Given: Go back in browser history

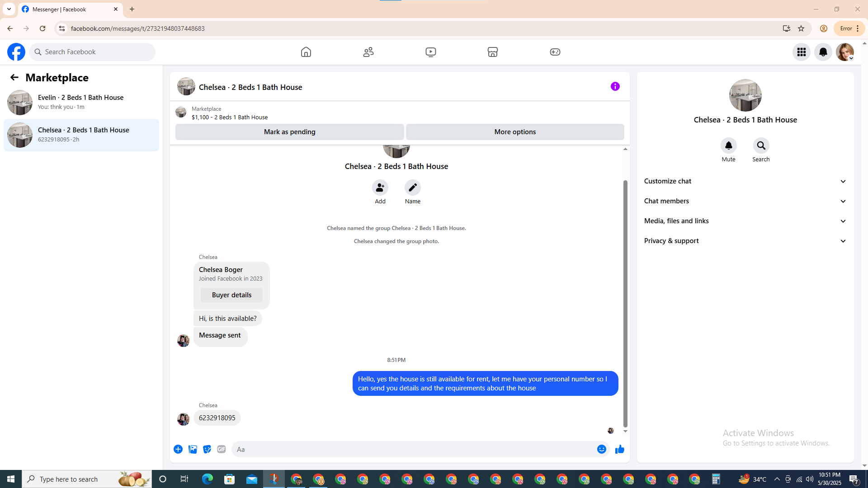Looking at the screenshot, I should [10, 28].
